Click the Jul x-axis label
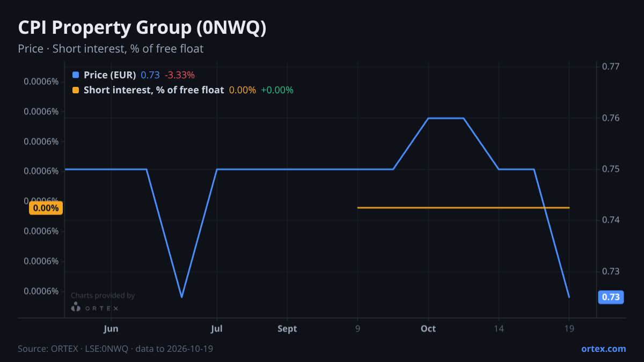This screenshot has height=362, width=644. tap(217, 329)
